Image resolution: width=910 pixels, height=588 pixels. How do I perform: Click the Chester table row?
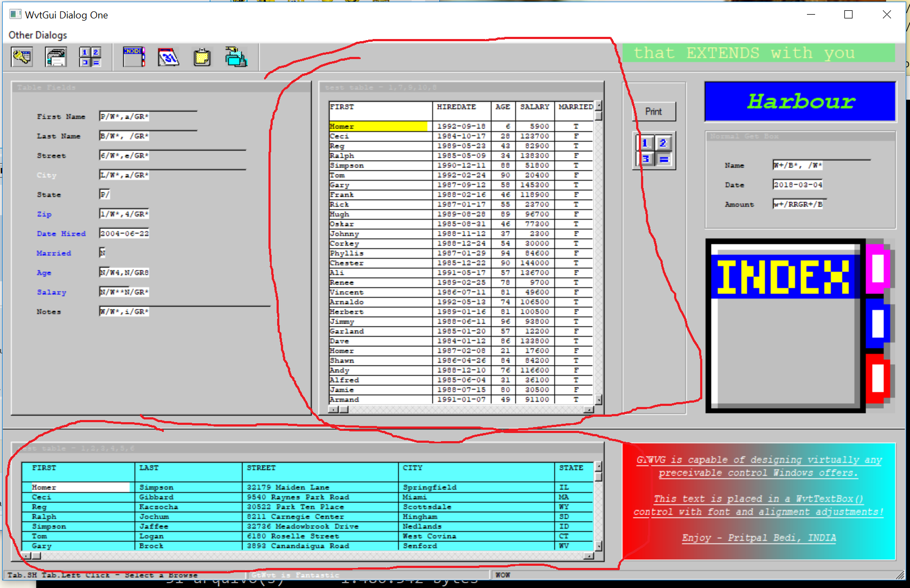(462, 263)
